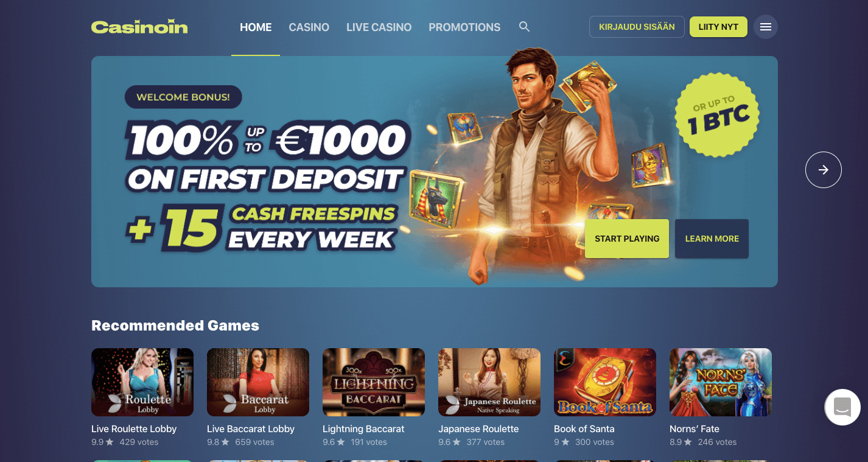Click the Liity Nyt signup button
The height and width of the screenshot is (462, 868).
[x=718, y=27]
